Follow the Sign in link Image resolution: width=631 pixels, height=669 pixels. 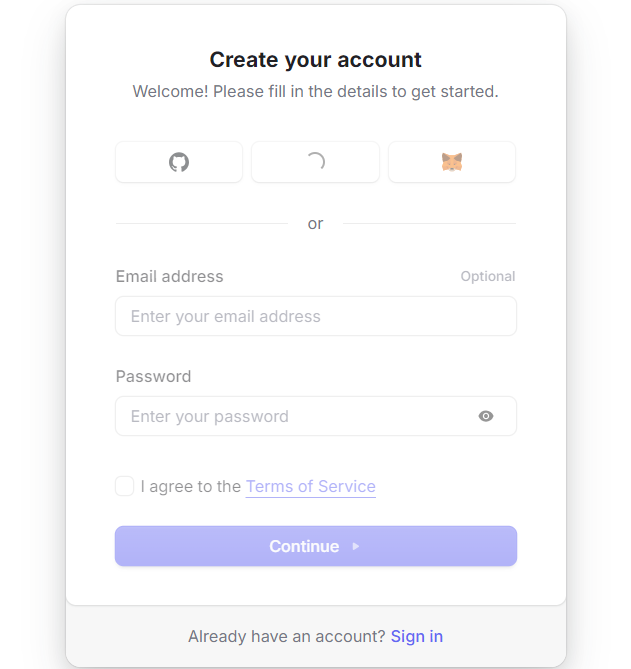point(417,636)
